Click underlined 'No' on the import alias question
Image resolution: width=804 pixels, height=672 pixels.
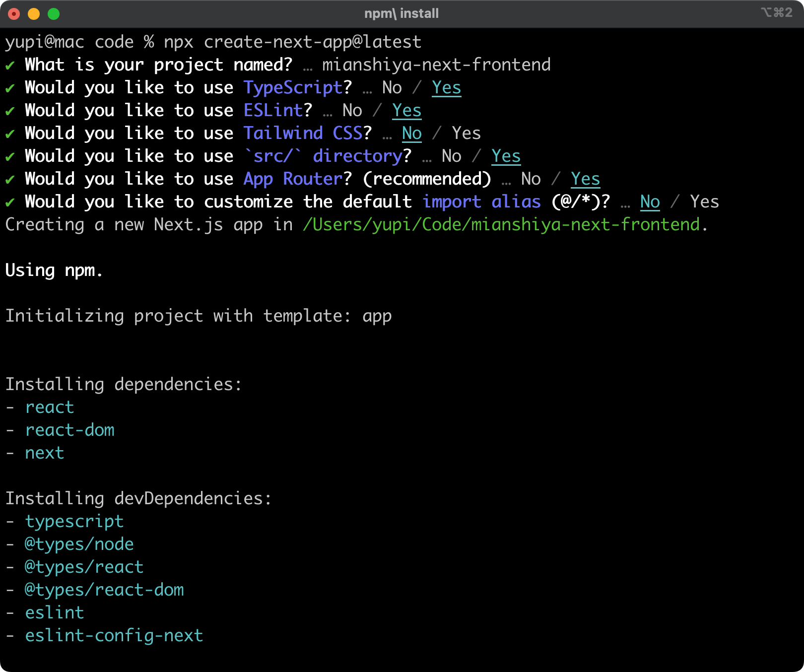click(650, 202)
